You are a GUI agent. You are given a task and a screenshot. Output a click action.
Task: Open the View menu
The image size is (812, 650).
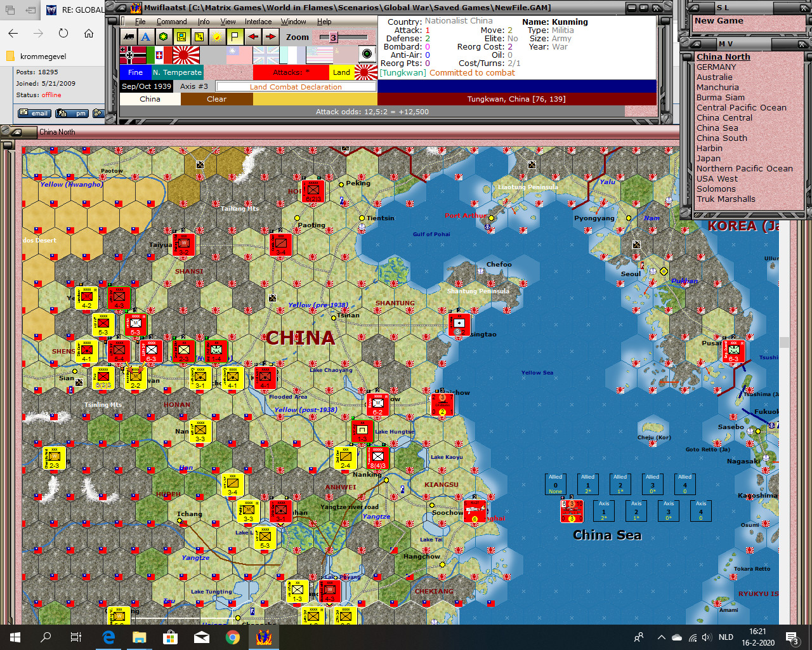(x=228, y=22)
